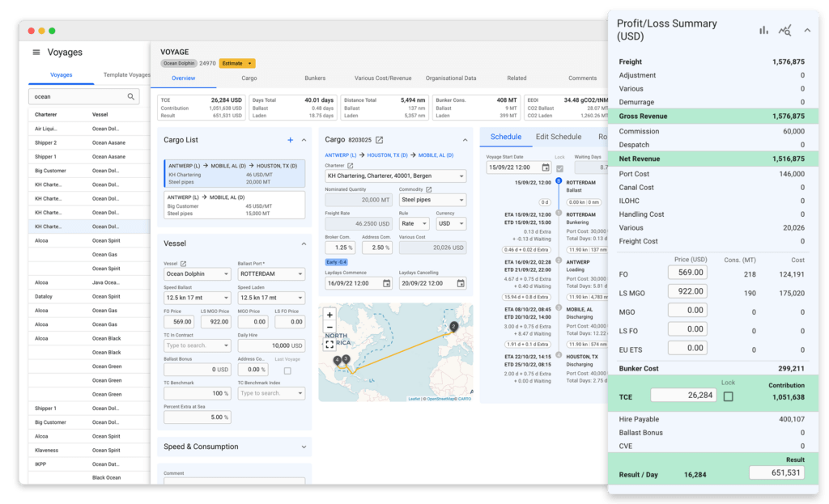Check the Last Voyage checkbox

pos(288,369)
